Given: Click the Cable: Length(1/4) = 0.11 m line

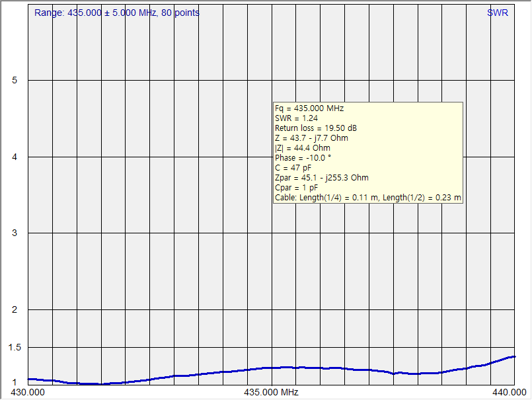Looking at the screenshot, I should 367,197.
